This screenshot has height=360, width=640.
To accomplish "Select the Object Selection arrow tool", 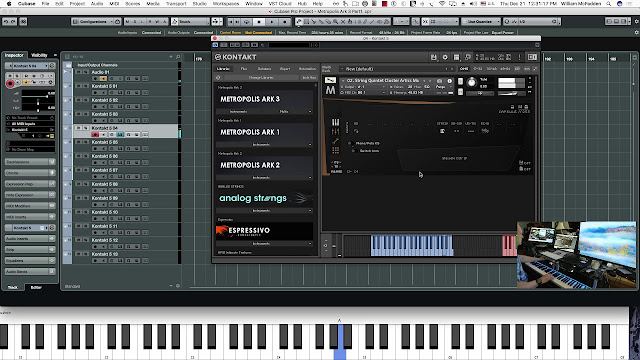I will pyautogui.click(x=299, y=22).
